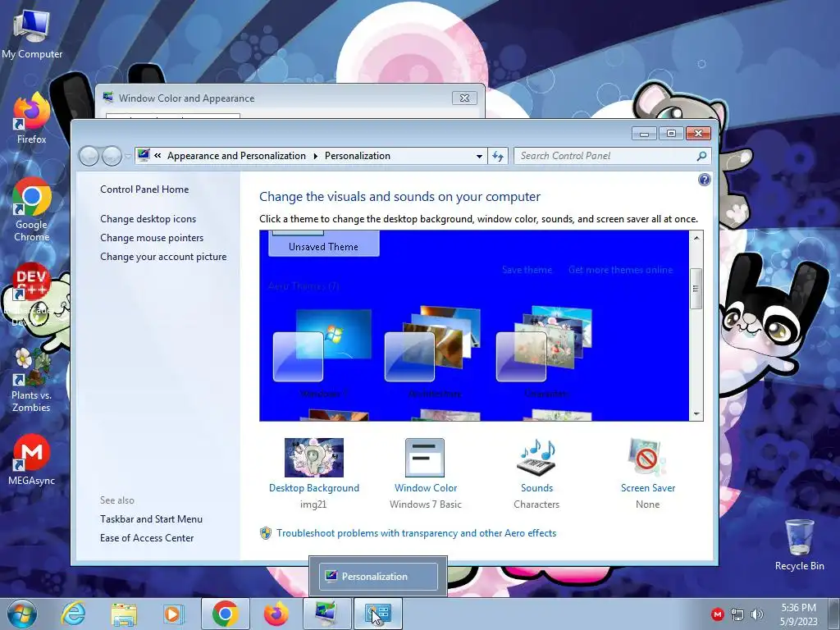Image resolution: width=840 pixels, height=630 pixels.
Task: Click Desktop Background img21 thumbnail
Action: click(314, 458)
